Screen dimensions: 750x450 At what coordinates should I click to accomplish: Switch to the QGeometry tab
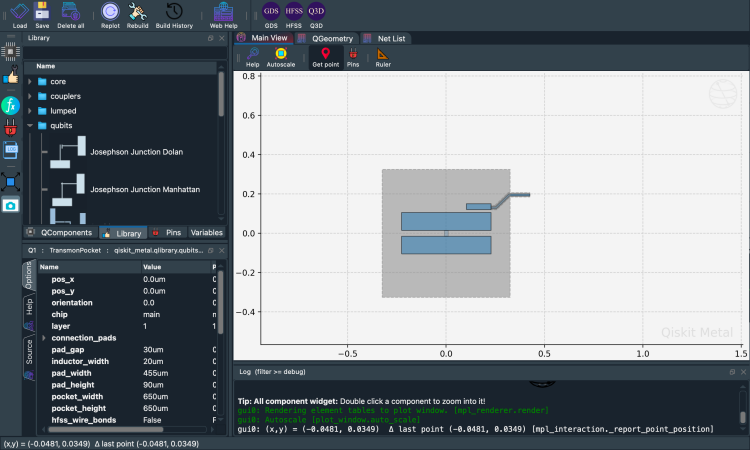[x=327, y=38]
